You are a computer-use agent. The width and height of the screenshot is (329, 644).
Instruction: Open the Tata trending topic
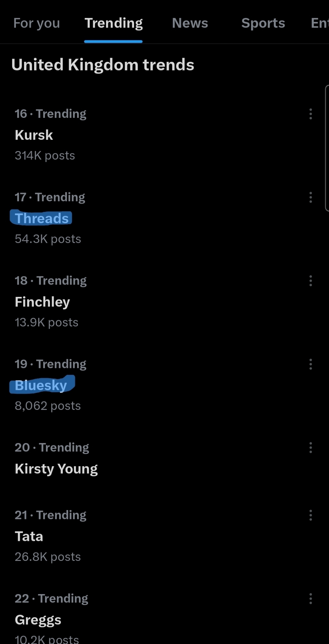[x=29, y=536]
